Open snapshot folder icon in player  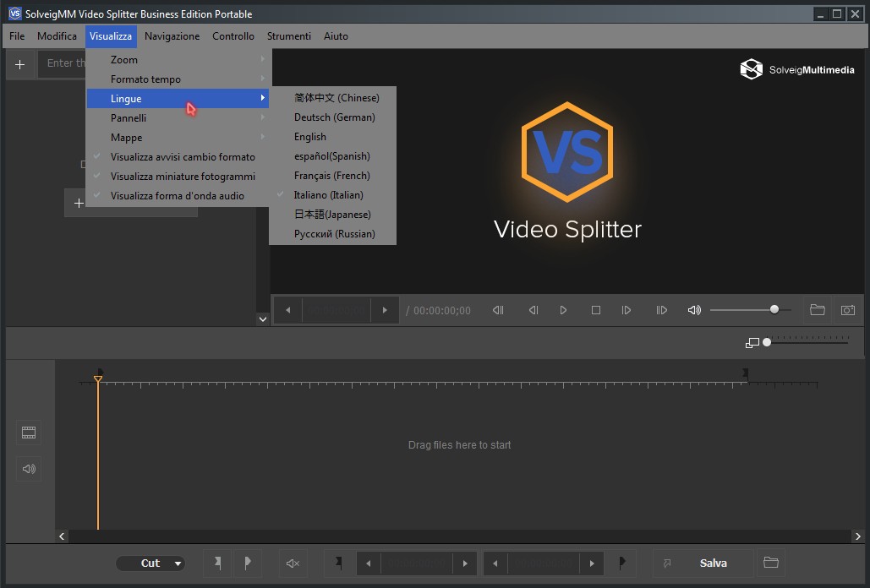tap(818, 310)
